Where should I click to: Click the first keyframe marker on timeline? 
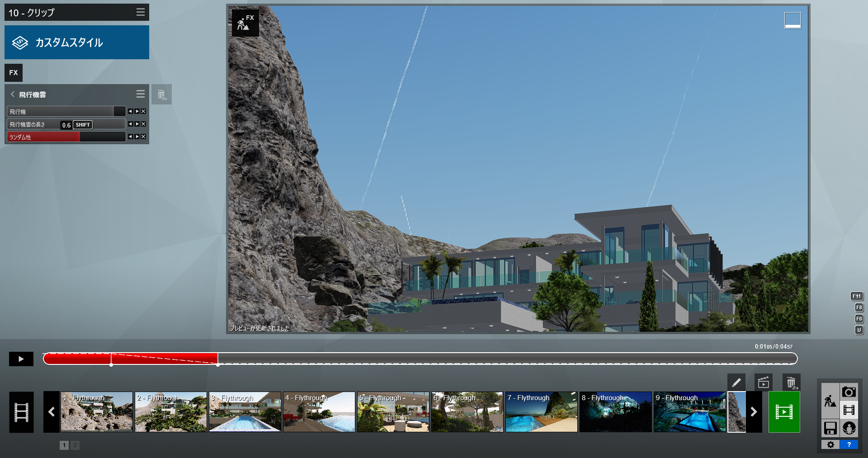tap(111, 364)
